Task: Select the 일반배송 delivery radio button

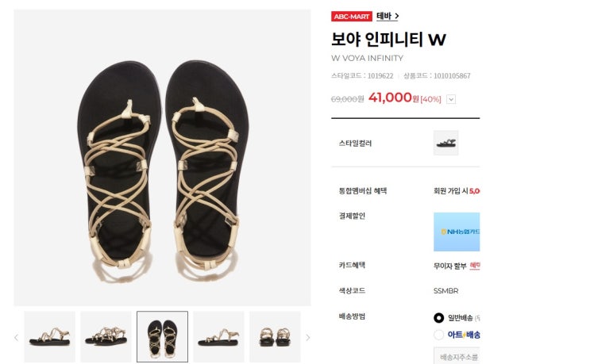Action: coord(439,317)
